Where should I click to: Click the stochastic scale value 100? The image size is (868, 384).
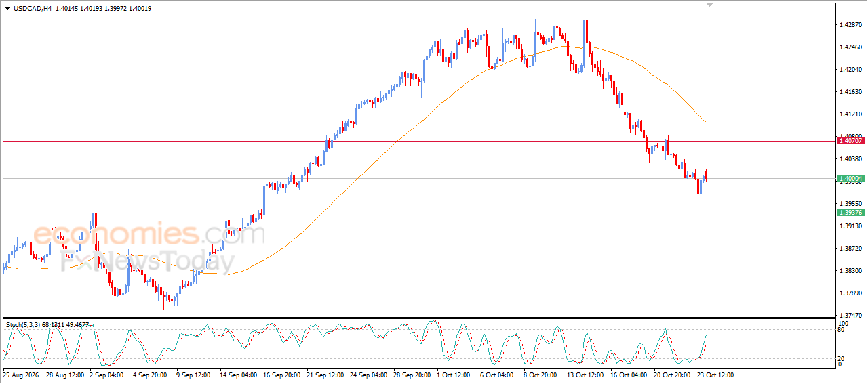tap(844, 324)
